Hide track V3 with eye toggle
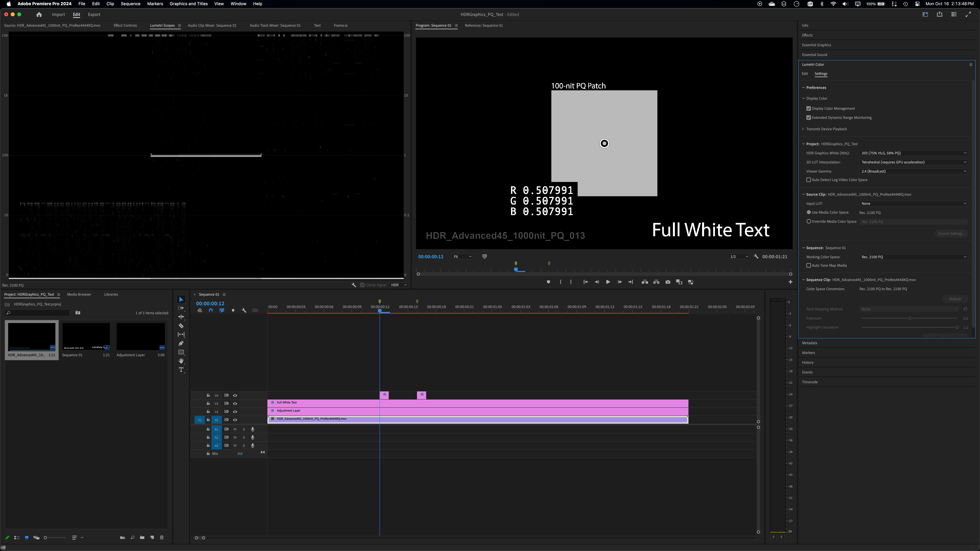 (235, 403)
